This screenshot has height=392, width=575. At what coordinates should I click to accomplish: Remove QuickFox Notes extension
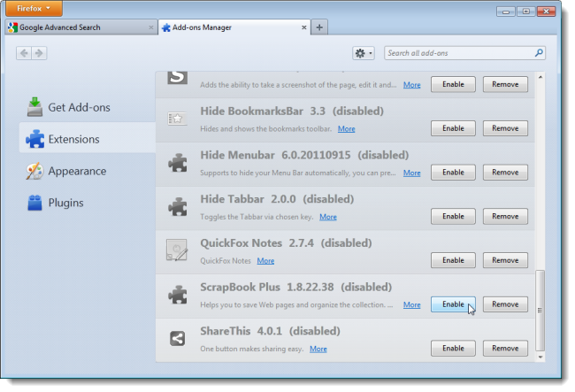pyautogui.click(x=505, y=260)
